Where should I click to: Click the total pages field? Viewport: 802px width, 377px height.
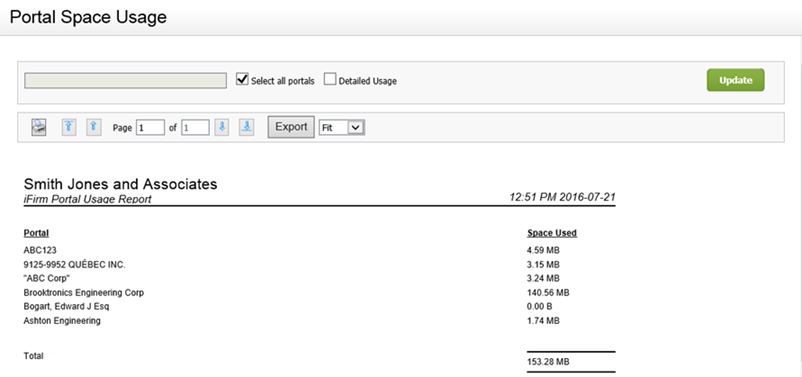195,128
